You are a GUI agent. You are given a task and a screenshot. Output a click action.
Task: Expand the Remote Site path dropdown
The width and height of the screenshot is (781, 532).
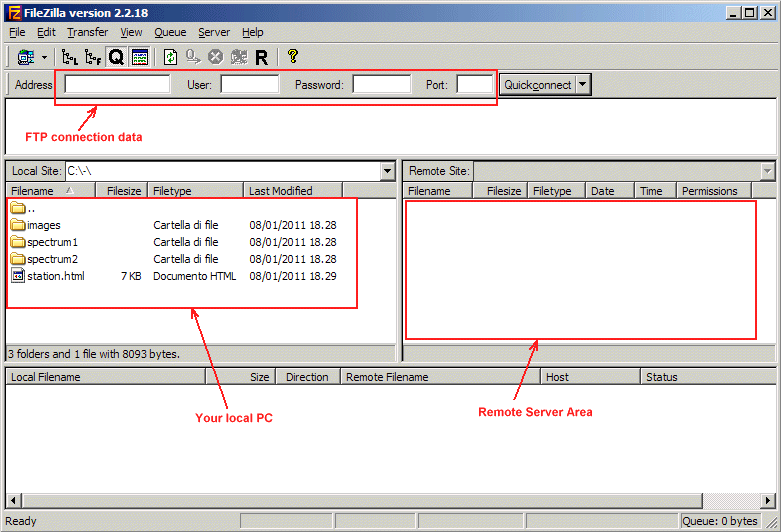768,171
